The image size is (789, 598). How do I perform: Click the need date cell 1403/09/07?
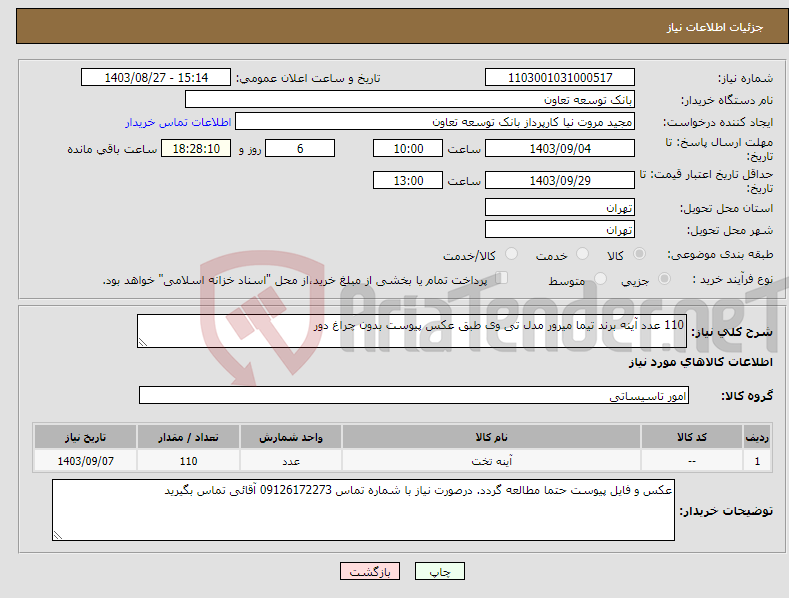86,461
